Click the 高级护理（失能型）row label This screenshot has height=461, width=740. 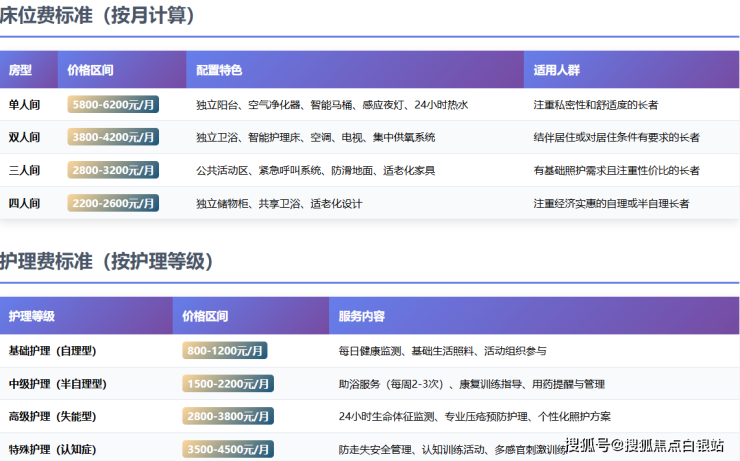[x=58, y=416]
